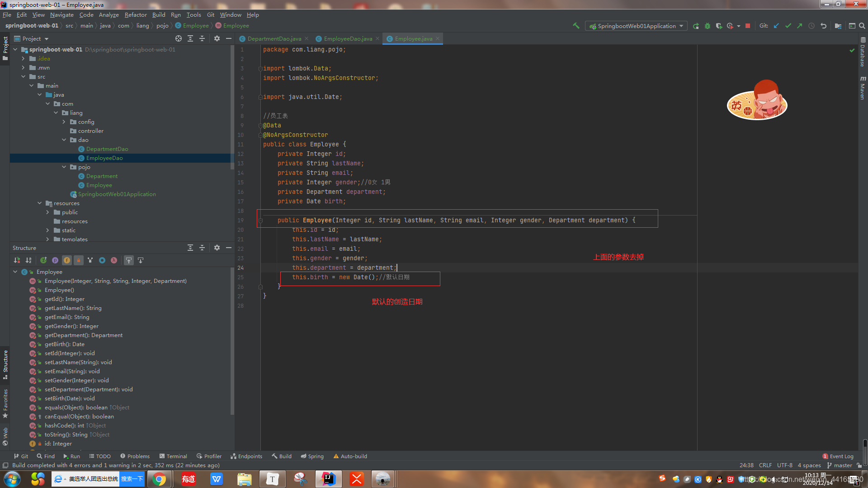Open Spring tool window
Image resolution: width=868 pixels, height=488 pixels.
tap(312, 456)
